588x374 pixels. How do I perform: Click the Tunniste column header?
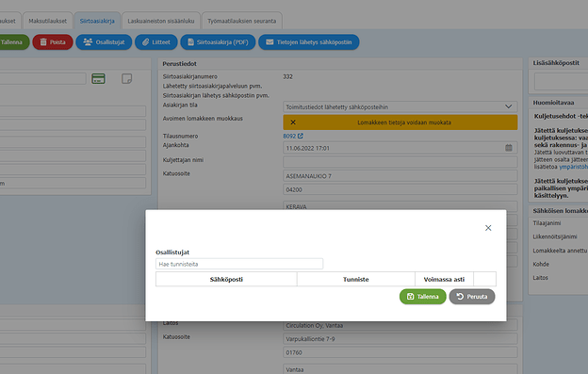(x=355, y=279)
